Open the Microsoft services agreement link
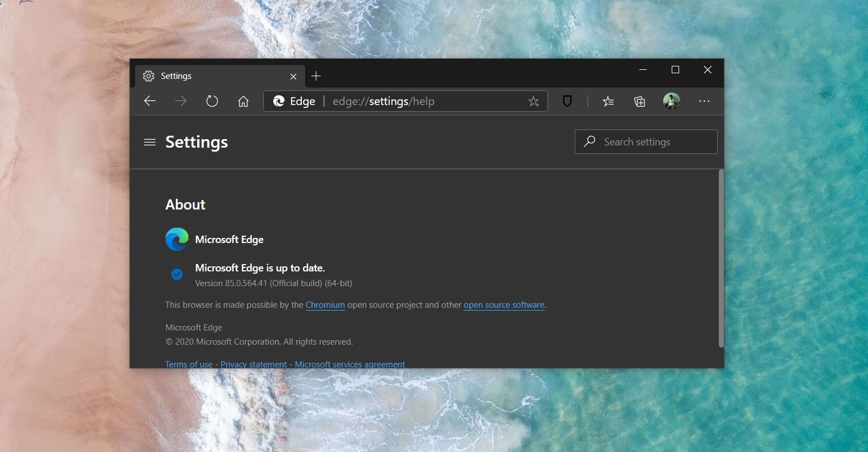Image resolution: width=868 pixels, height=452 pixels. (x=350, y=364)
